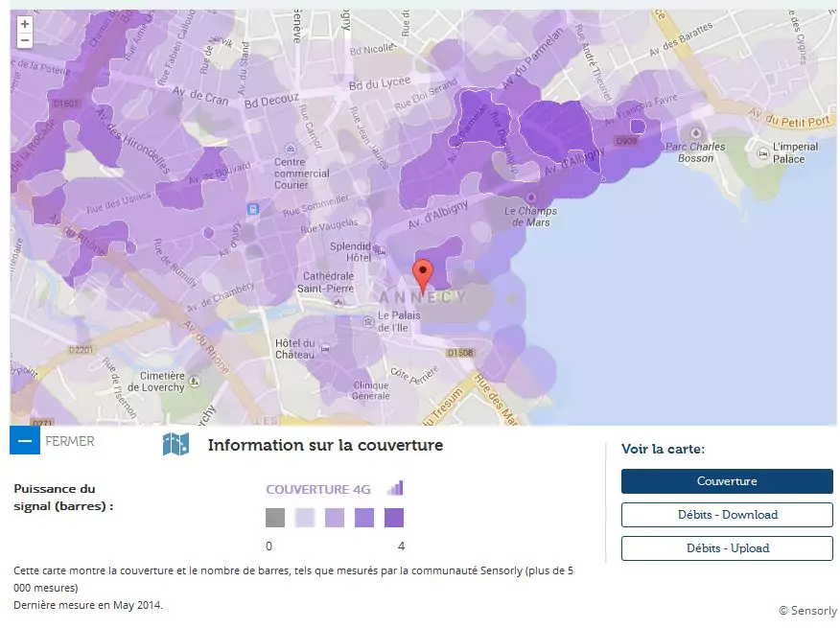Switch to Débits - Upload map
The width and height of the screenshot is (840, 628).
[x=727, y=548]
